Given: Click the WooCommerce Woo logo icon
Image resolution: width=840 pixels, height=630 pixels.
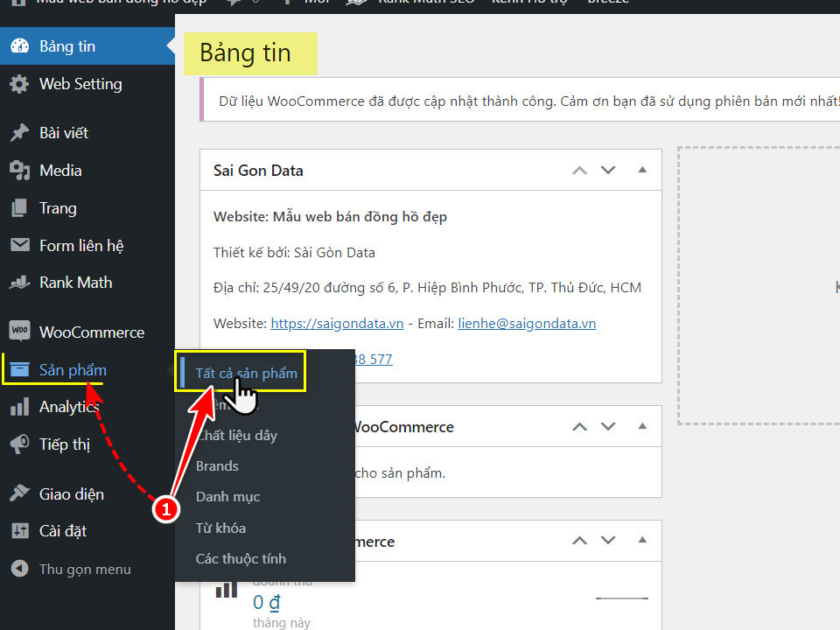Looking at the screenshot, I should tap(20, 331).
